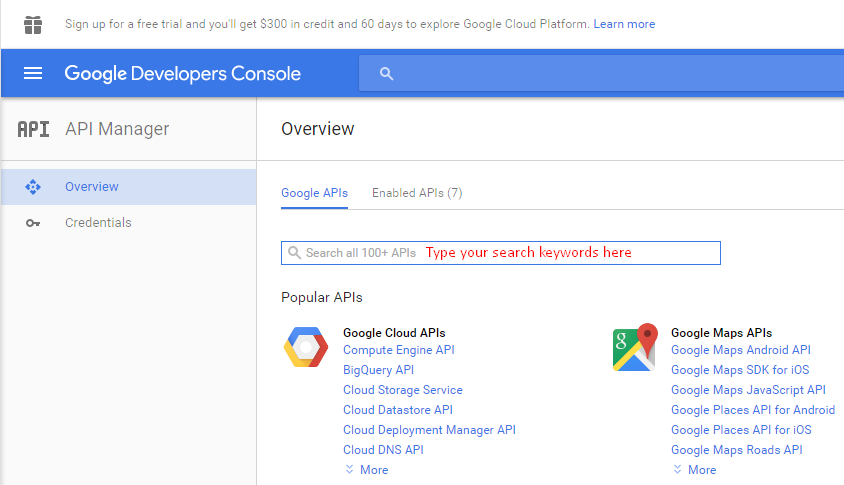
Task: Click the Overview page heading
Action: point(318,129)
